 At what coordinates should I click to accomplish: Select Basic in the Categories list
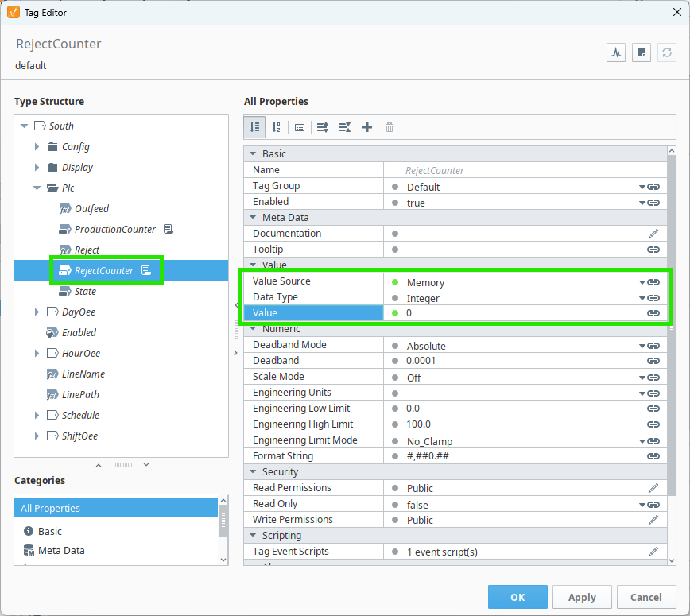click(49, 531)
